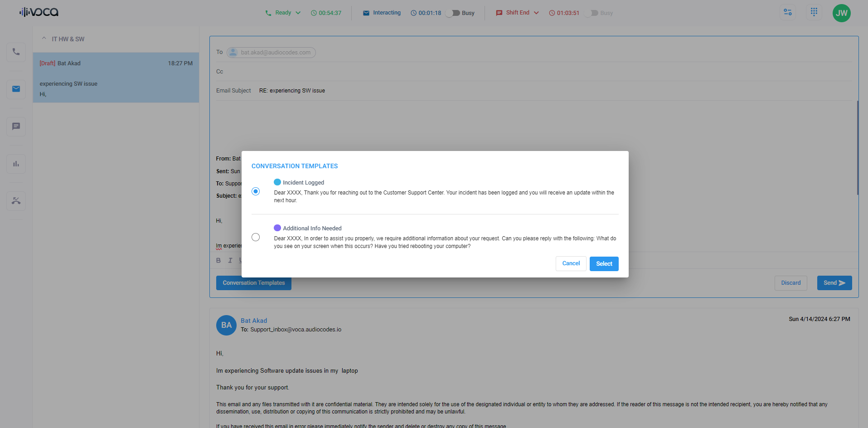
Task: Open the dial pad grid icon
Action: point(814,12)
